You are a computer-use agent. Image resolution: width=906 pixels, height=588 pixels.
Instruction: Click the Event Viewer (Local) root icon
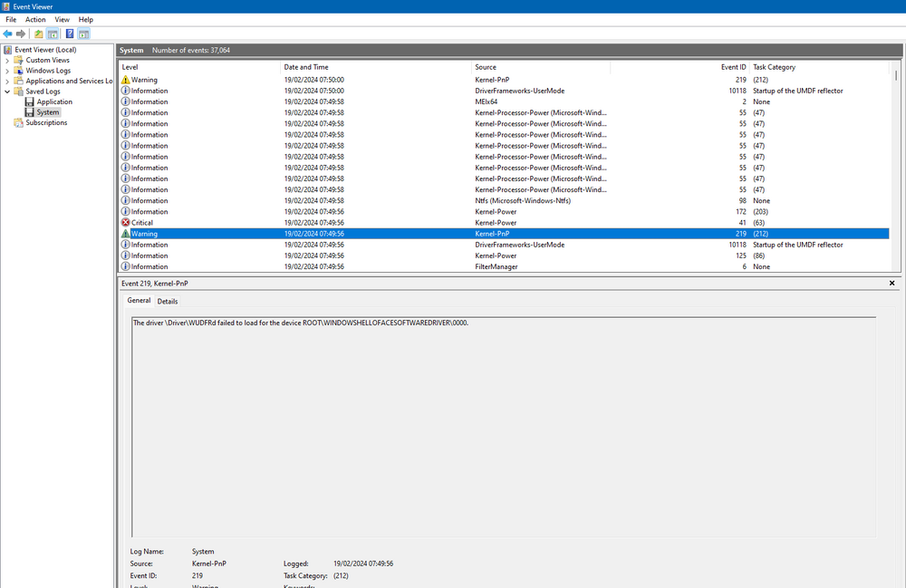[x=7, y=50]
